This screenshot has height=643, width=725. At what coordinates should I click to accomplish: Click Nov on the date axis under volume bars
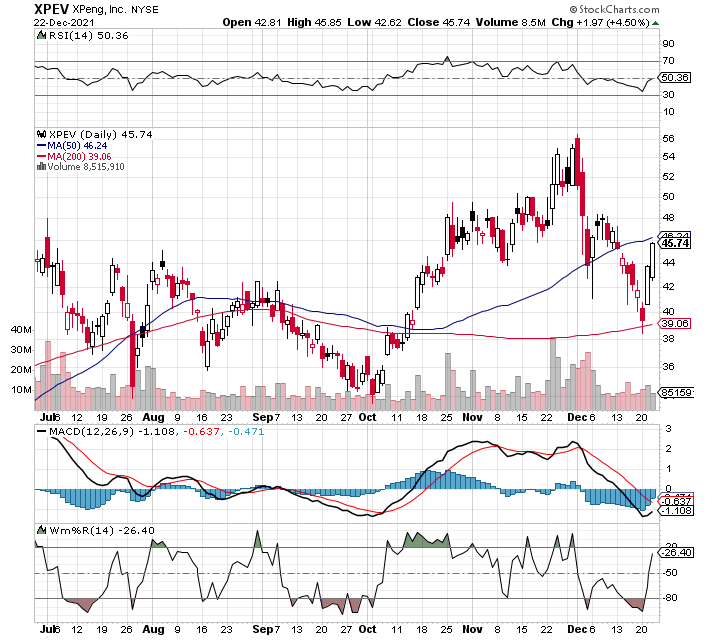(x=472, y=417)
